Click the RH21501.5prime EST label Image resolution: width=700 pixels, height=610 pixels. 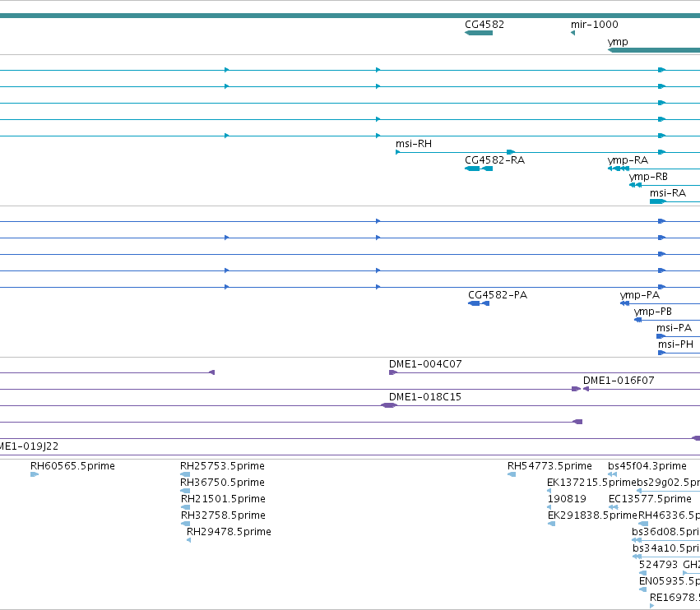click(x=223, y=499)
